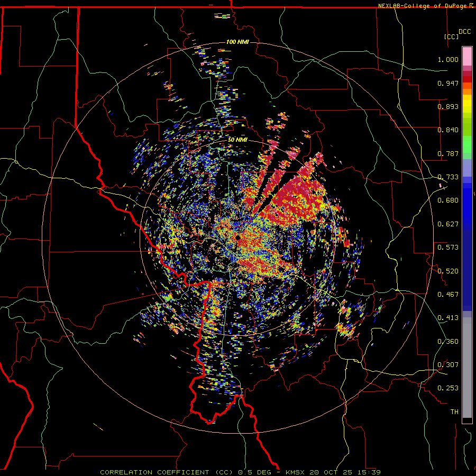The width and height of the screenshot is (476, 476).
Task: Select the 0.520 scale value
Action: coord(448,271)
